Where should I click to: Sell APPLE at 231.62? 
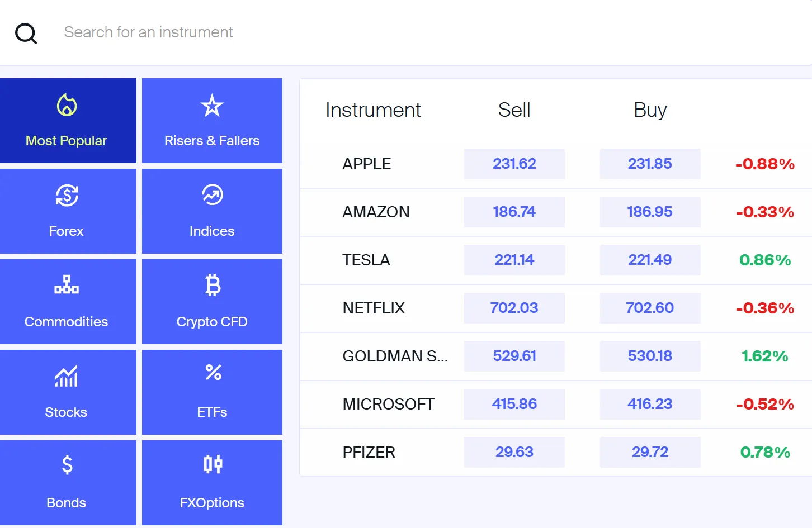[514, 164]
